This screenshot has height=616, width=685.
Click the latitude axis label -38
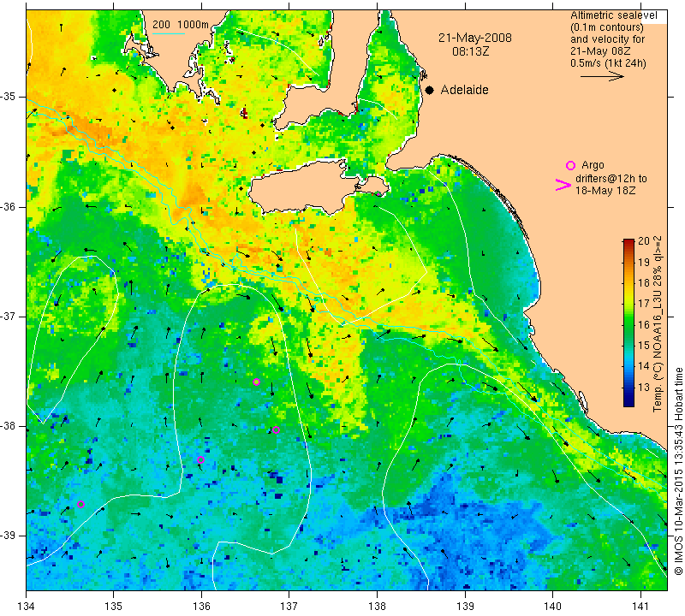click(x=7, y=426)
